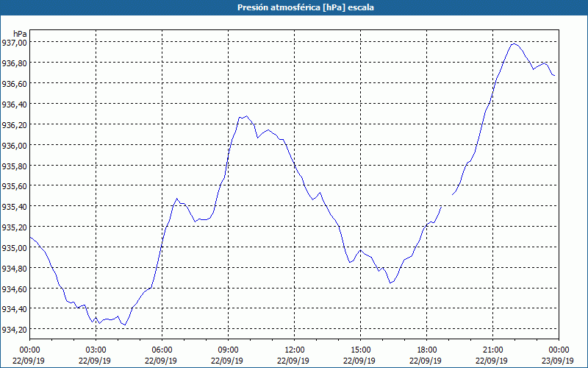Screen dimensions: 588x368
Task: Select the 937,00 y-axis label
Action: (x=15, y=43)
